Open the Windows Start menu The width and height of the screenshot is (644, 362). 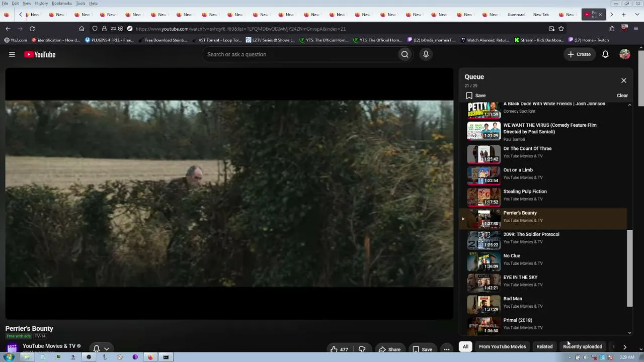9,357
